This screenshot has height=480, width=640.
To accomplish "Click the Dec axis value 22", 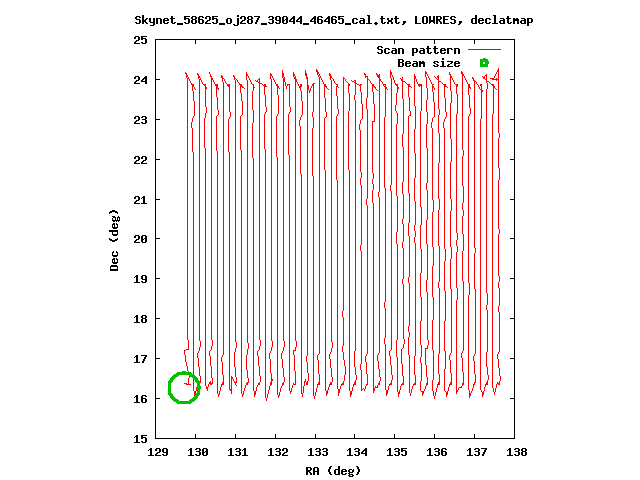I will point(140,160).
